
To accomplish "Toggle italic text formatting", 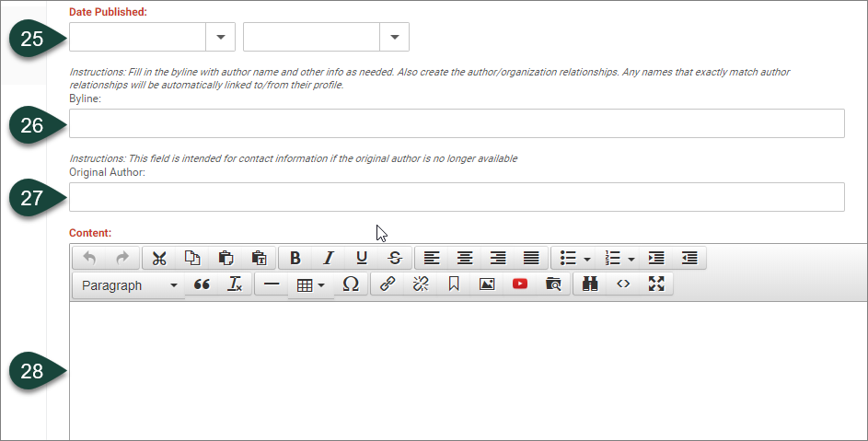I will pos(328,259).
